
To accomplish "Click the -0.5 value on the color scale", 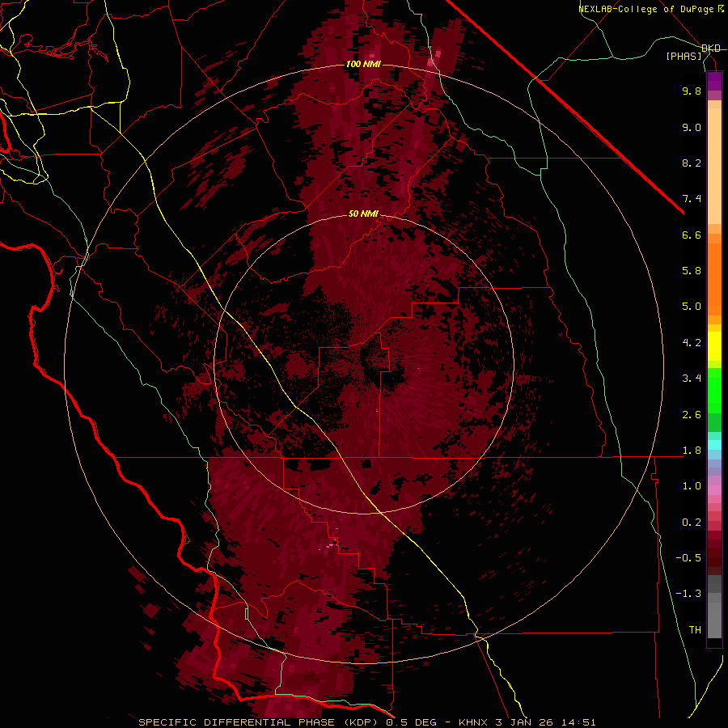I will pyautogui.click(x=688, y=558).
